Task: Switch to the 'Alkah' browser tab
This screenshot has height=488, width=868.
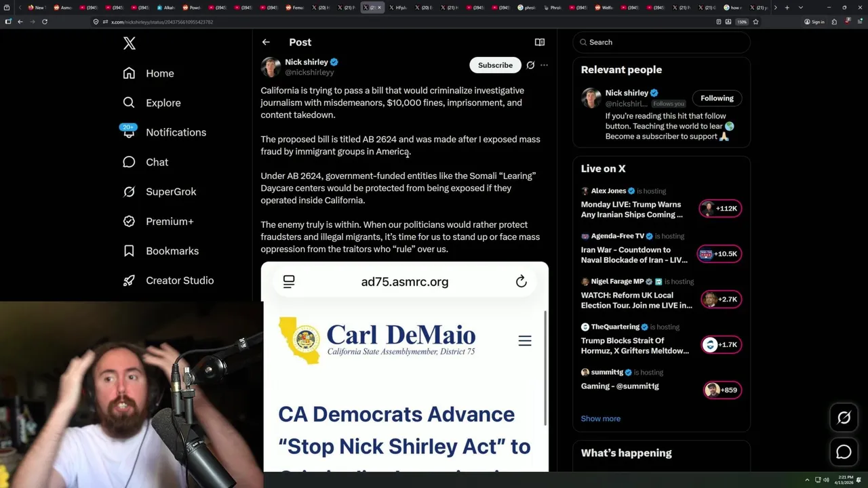Action: tap(165, 7)
